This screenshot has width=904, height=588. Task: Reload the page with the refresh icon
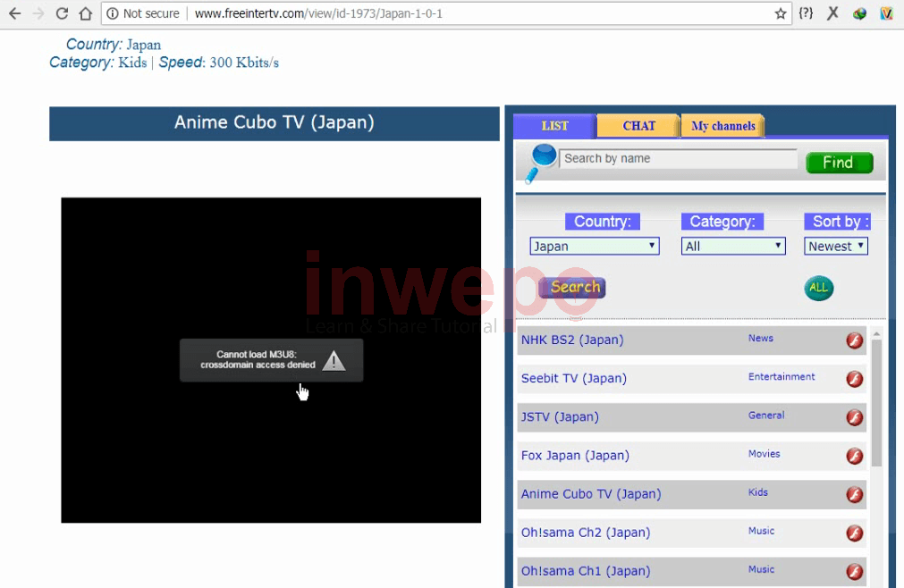point(62,13)
